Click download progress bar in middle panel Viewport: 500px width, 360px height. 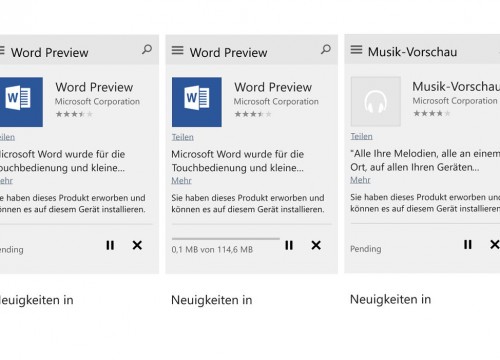pos(226,239)
